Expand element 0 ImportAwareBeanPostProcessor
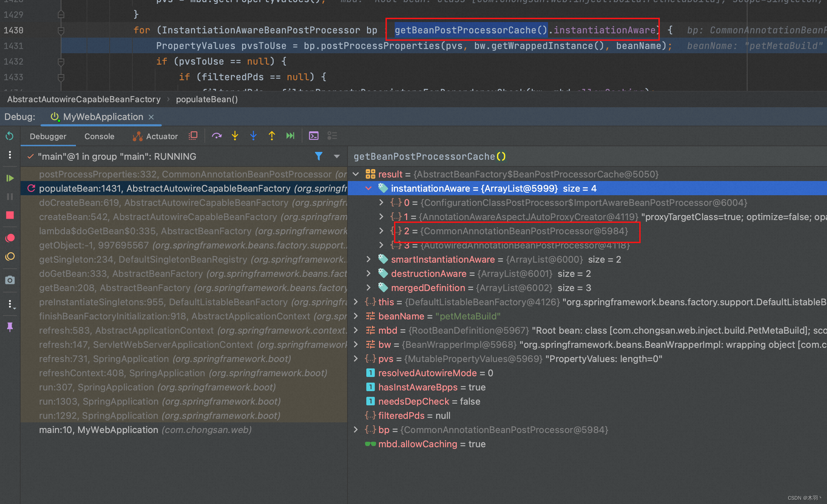This screenshot has width=827, height=504. [x=381, y=203]
